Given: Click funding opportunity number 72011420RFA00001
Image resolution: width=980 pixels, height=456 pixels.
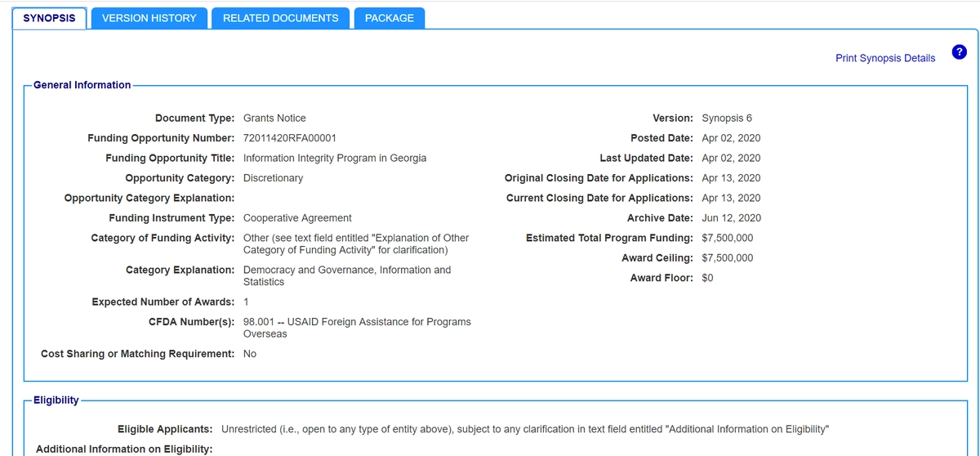Looking at the screenshot, I should click(290, 138).
